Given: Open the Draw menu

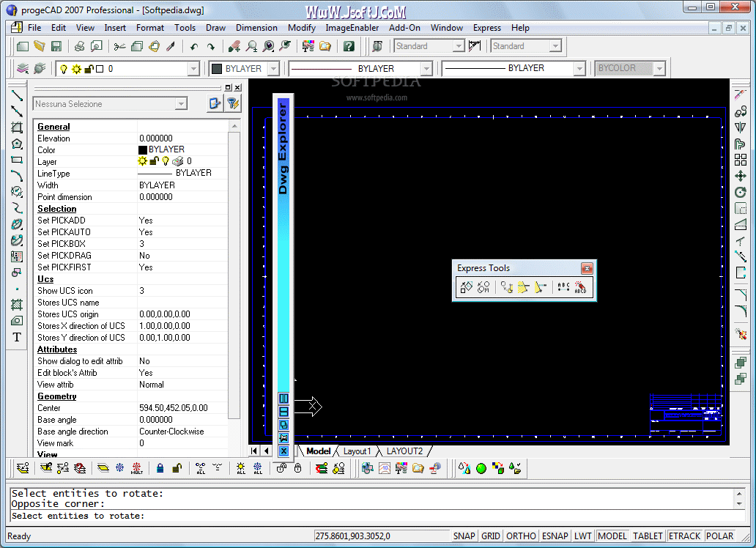Looking at the screenshot, I should point(215,28).
